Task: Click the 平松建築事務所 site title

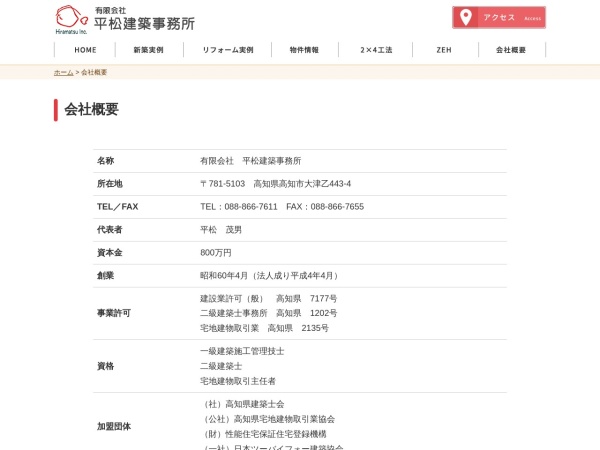Action: pos(144,23)
